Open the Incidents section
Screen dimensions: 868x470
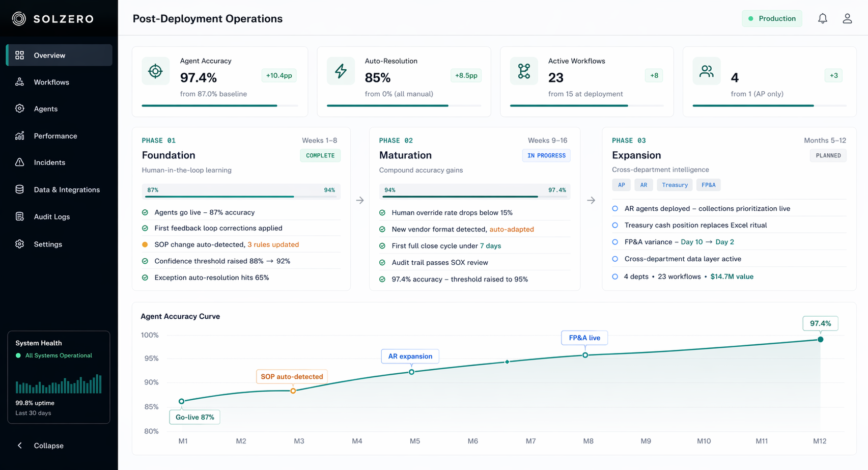coord(59,162)
